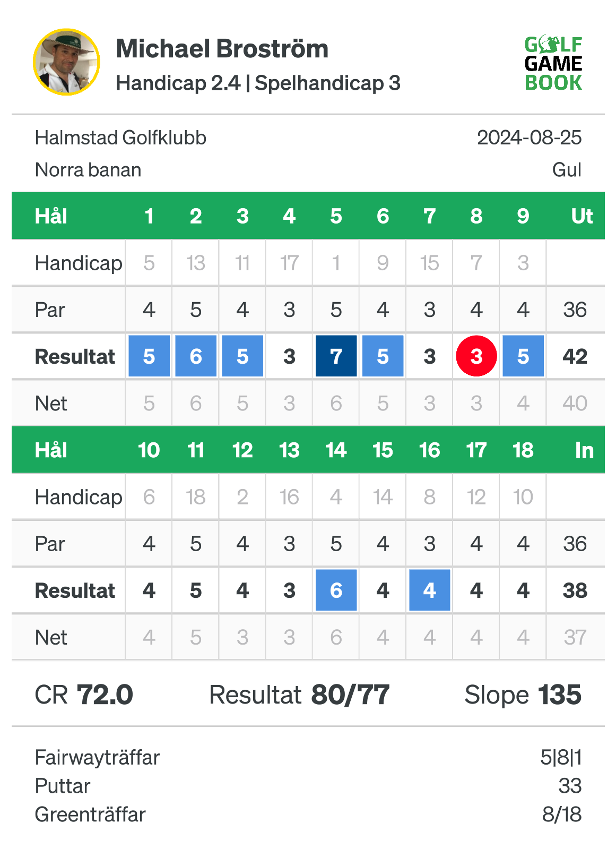Click the blue 5 result on hole 6
Viewport: 616px width, 857px height.
click(x=383, y=356)
